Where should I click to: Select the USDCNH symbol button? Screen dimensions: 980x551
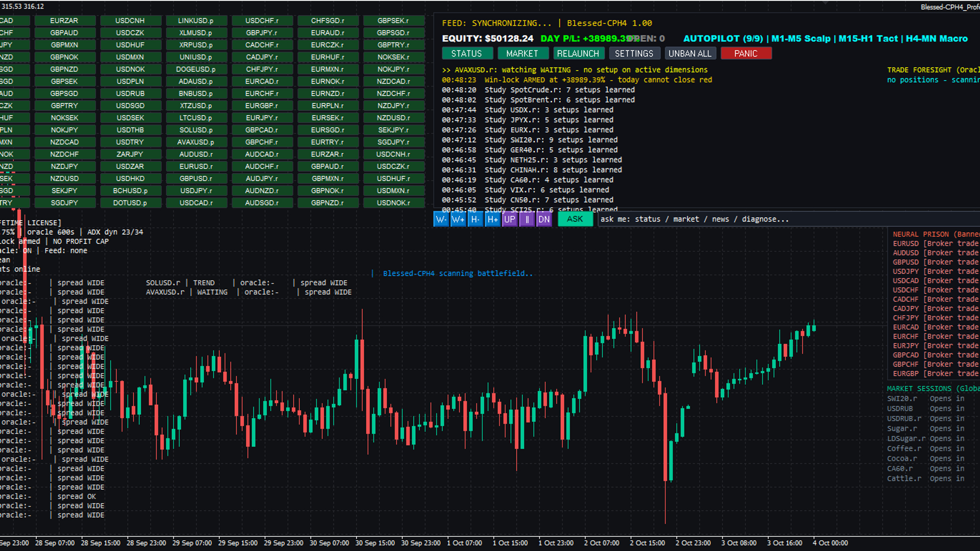[131, 21]
